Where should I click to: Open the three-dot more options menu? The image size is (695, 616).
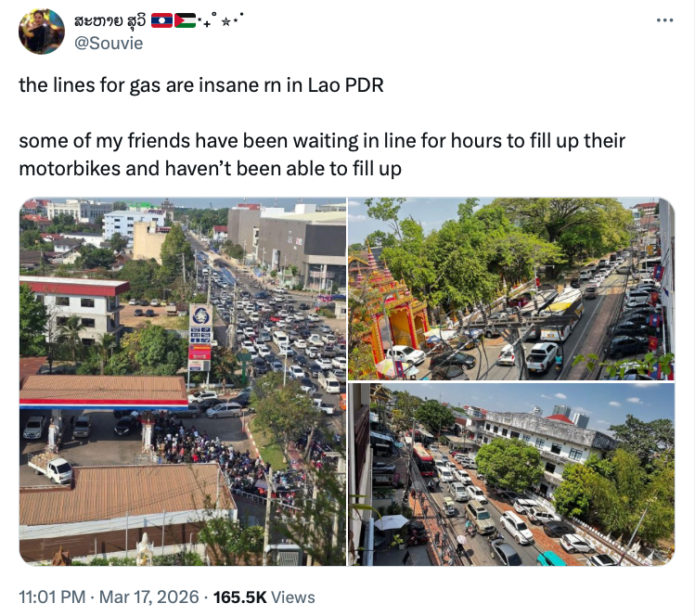coord(665,19)
